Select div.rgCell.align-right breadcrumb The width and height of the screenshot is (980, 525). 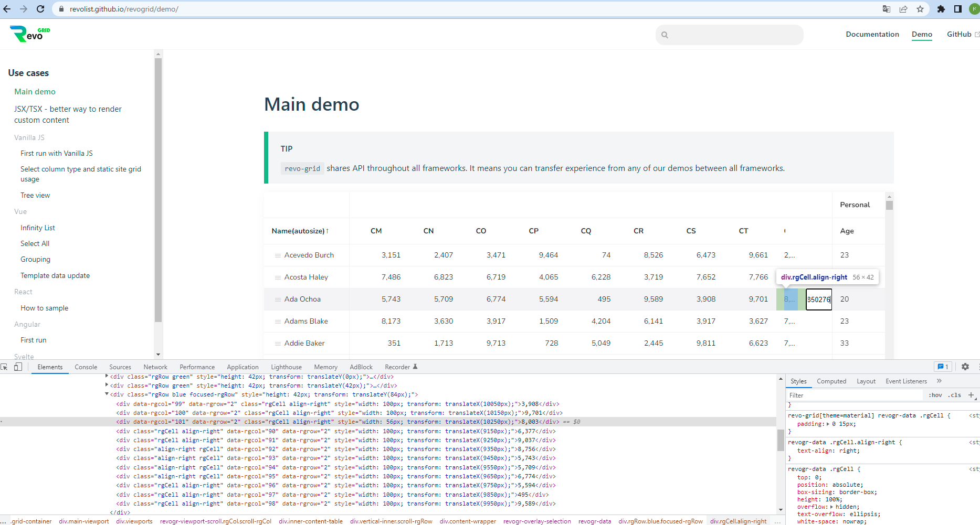pos(738,521)
